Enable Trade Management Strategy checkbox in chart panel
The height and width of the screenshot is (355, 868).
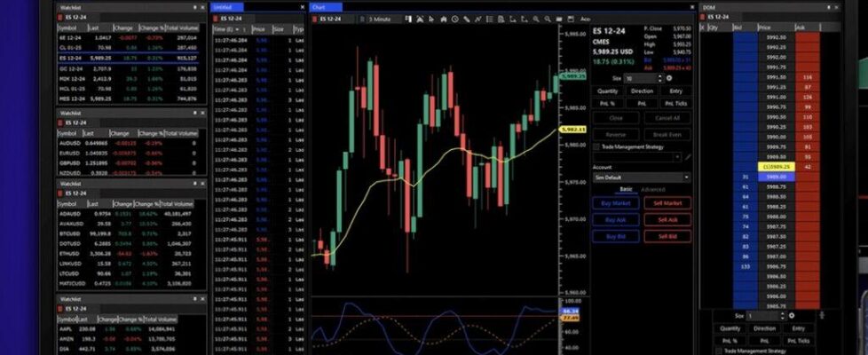596,146
